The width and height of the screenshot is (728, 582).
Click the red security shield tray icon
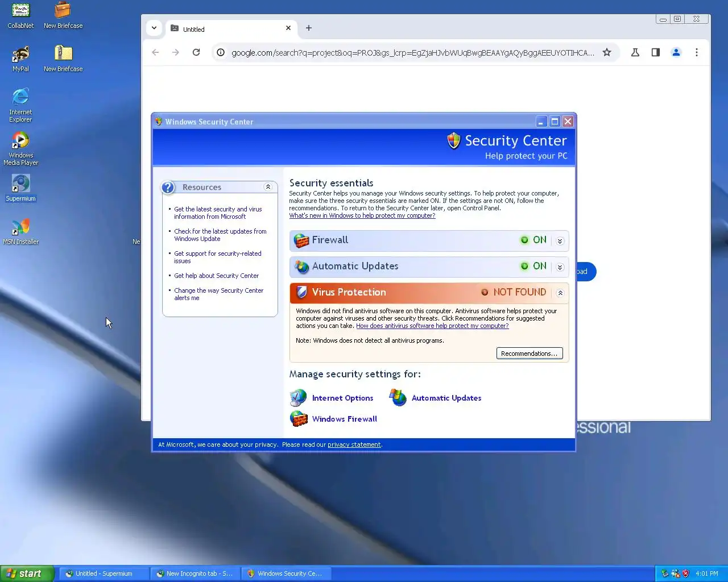point(686,573)
